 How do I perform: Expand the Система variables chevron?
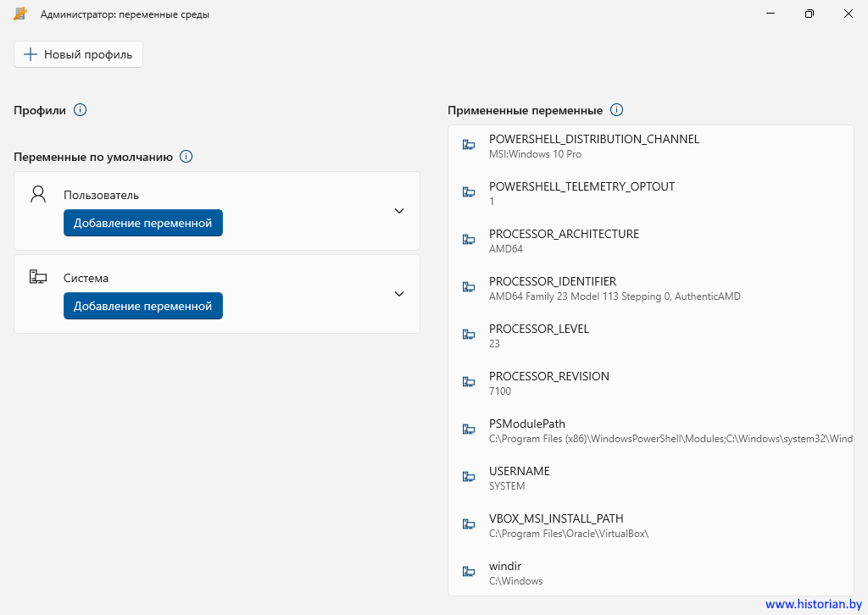point(399,294)
